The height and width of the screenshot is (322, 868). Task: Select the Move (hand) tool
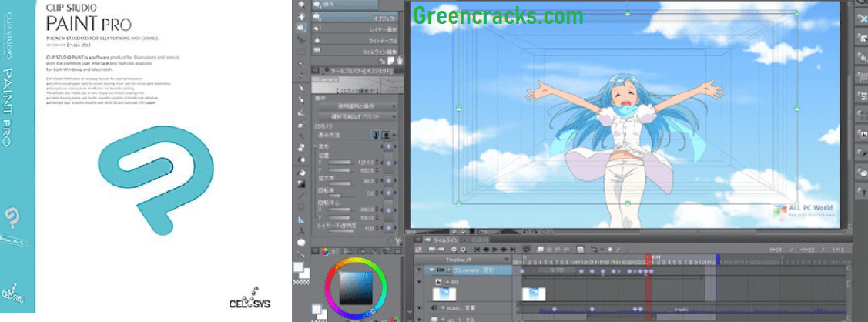click(x=301, y=17)
